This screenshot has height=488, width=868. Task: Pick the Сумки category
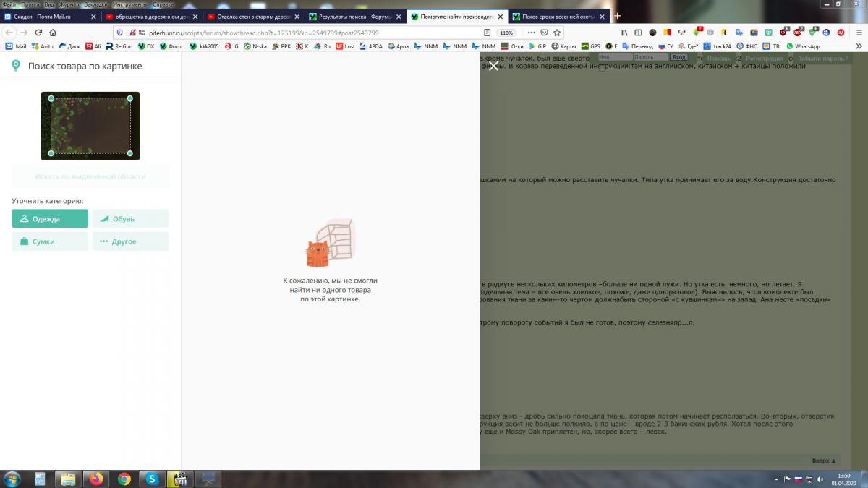[50, 241]
